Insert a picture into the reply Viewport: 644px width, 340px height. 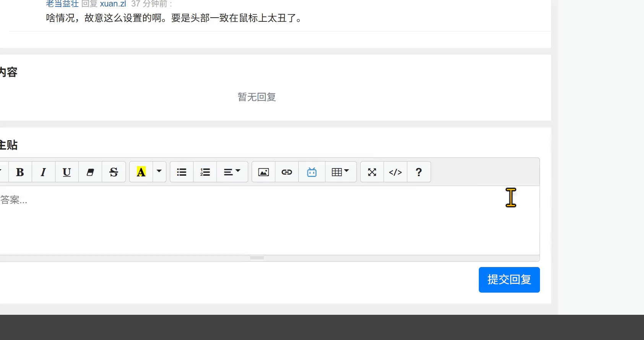tap(263, 172)
